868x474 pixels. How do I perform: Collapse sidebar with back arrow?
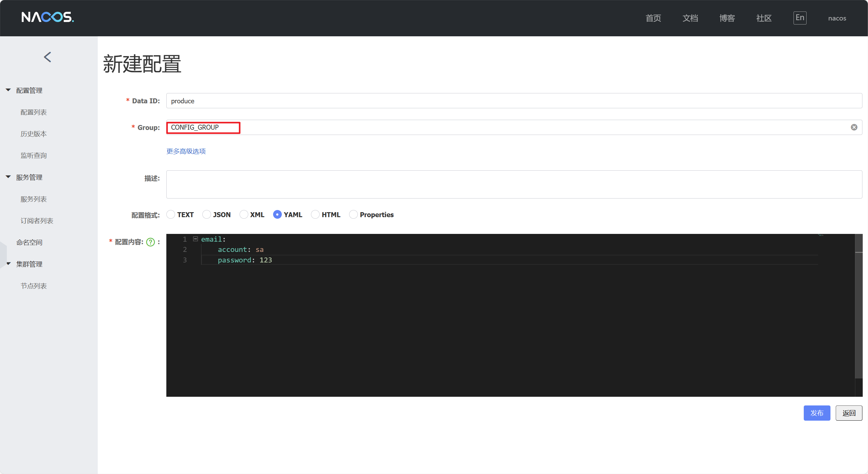(x=47, y=57)
